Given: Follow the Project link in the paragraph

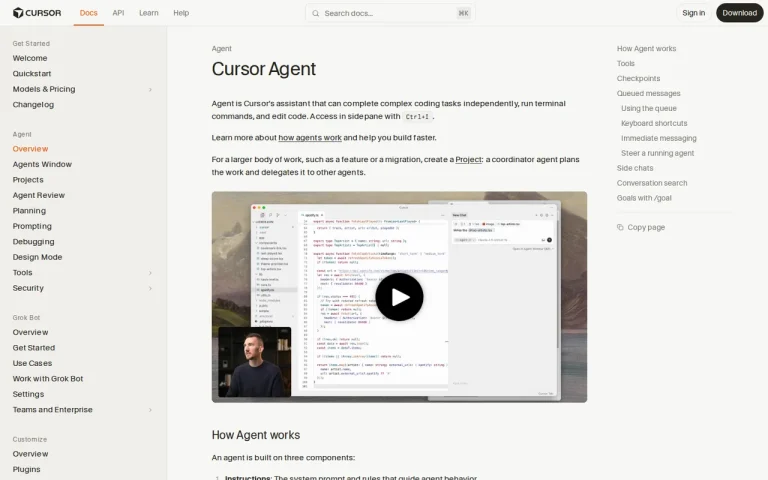Looking at the screenshot, I should coord(468,159).
